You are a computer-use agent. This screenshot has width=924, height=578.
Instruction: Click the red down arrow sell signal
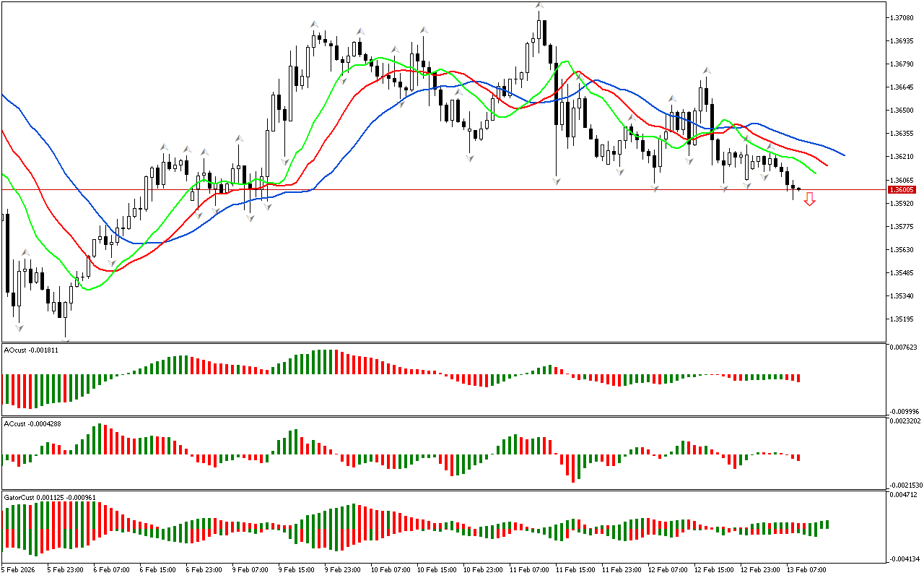809,199
